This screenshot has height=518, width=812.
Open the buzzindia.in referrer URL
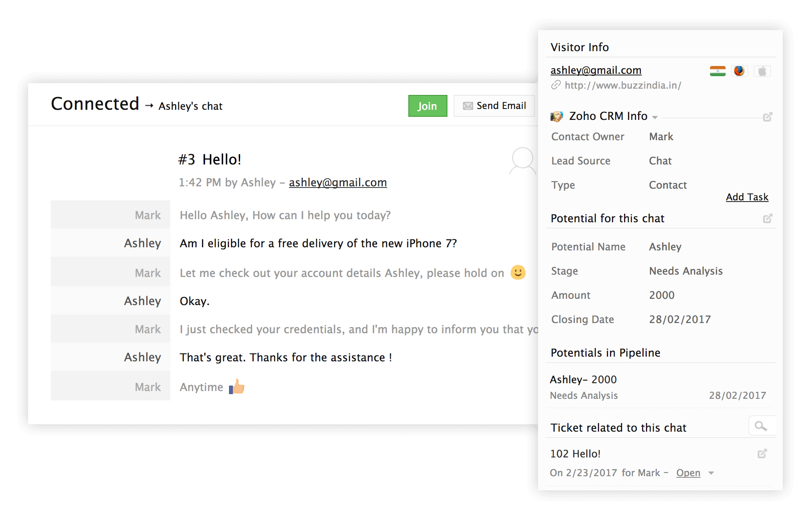pyautogui.click(x=623, y=86)
